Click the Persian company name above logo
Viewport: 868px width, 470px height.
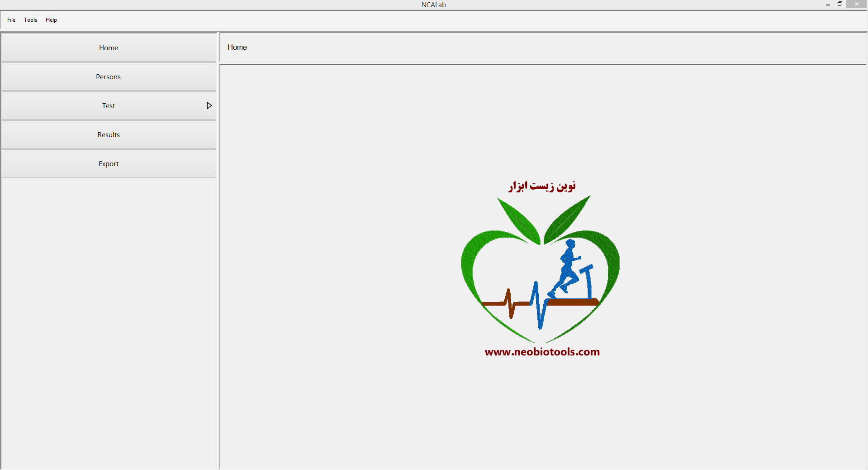tap(542, 186)
